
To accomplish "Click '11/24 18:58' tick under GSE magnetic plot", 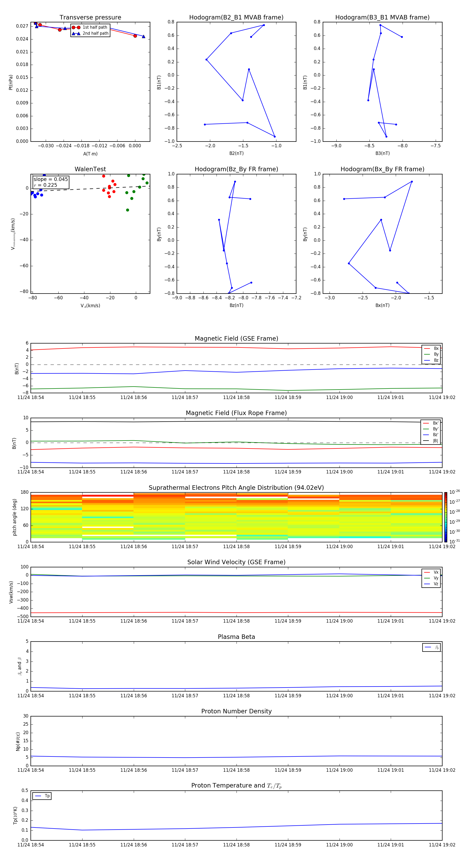I will click(x=236, y=398).
